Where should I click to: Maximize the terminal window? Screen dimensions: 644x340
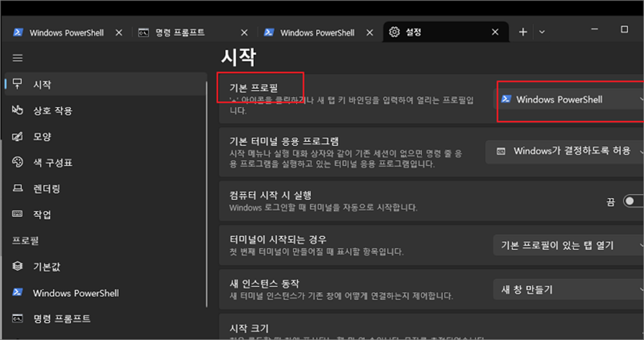pos(624,29)
